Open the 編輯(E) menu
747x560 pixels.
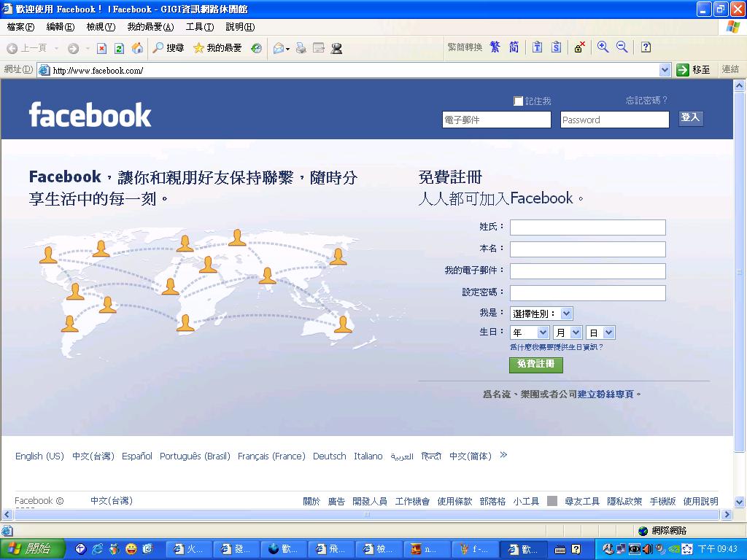[x=61, y=27]
